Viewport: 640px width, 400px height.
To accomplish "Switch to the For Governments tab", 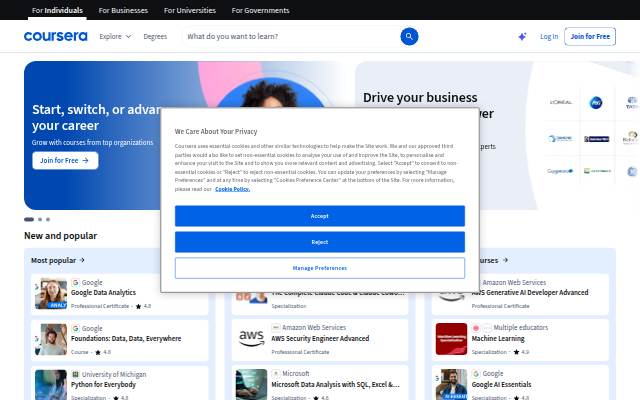I will [260, 10].
